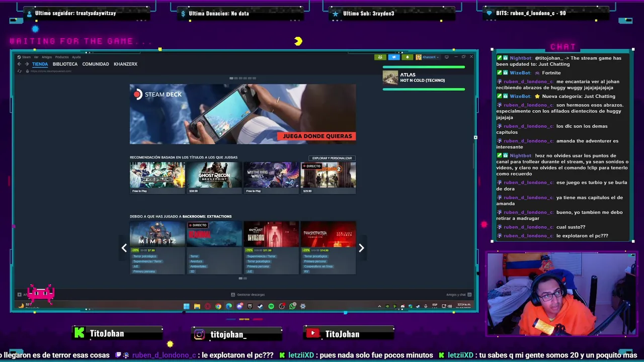644x362 pixels.
Task: Open Big Picture mode monitor icon
Action: 447,57
